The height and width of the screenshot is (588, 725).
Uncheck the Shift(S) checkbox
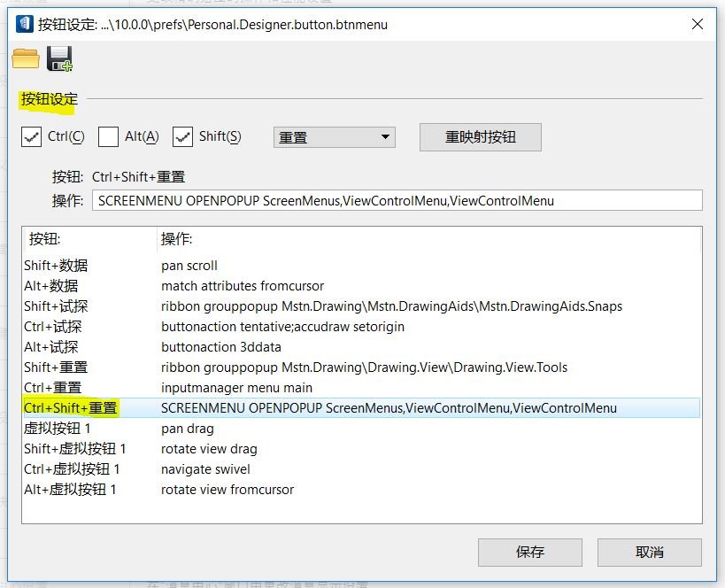coord(182,137)
